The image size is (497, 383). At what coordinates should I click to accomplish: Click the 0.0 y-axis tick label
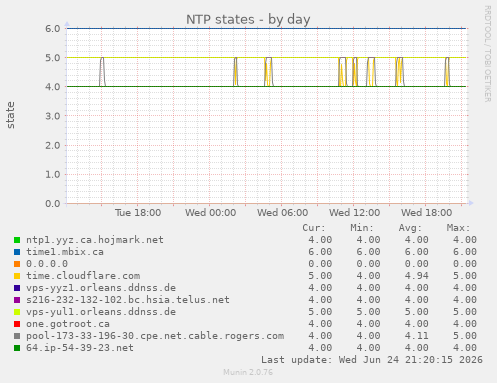pos(53,203)
